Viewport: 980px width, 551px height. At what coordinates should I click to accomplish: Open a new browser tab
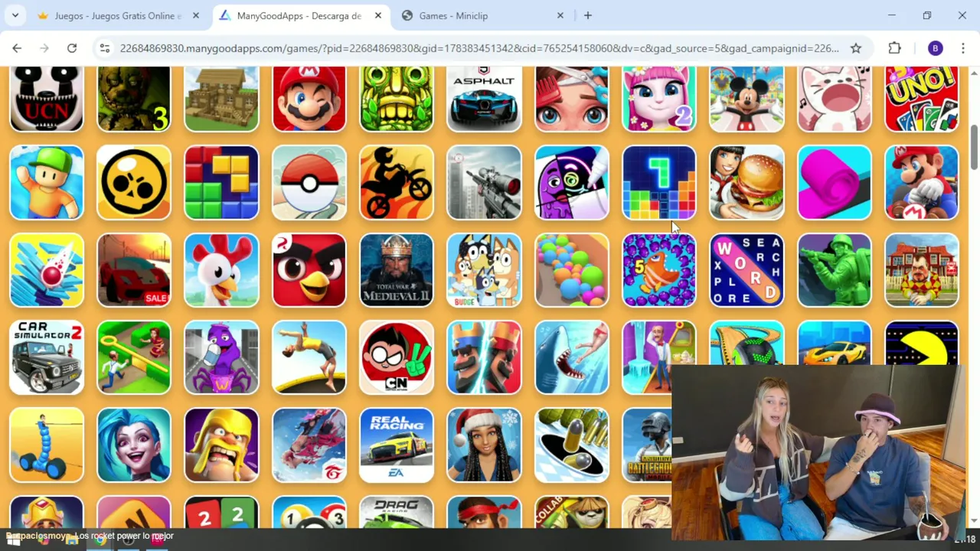588,15
